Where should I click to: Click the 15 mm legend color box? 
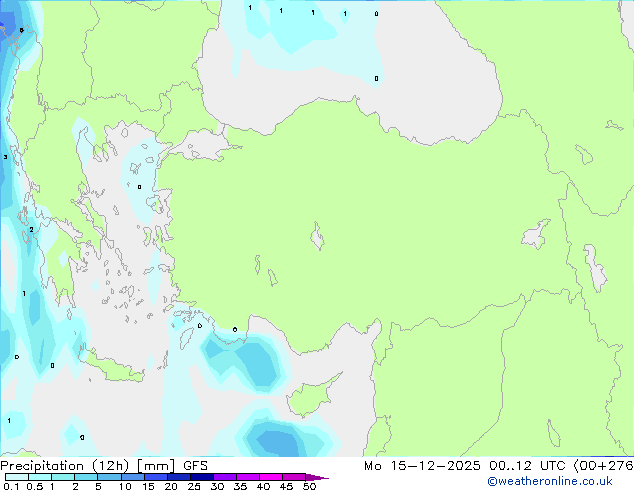[x=156, y=477]
